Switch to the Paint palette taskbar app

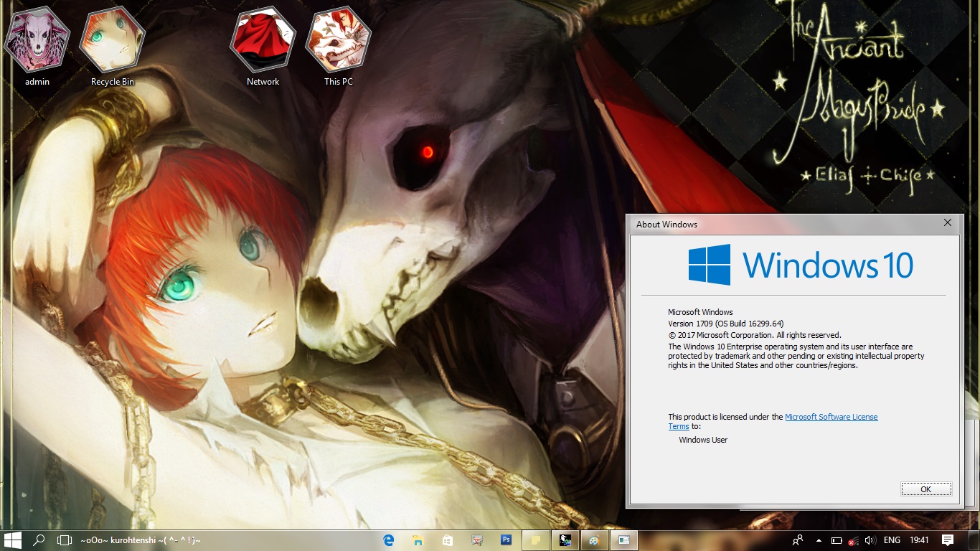(x=595, y=540)
